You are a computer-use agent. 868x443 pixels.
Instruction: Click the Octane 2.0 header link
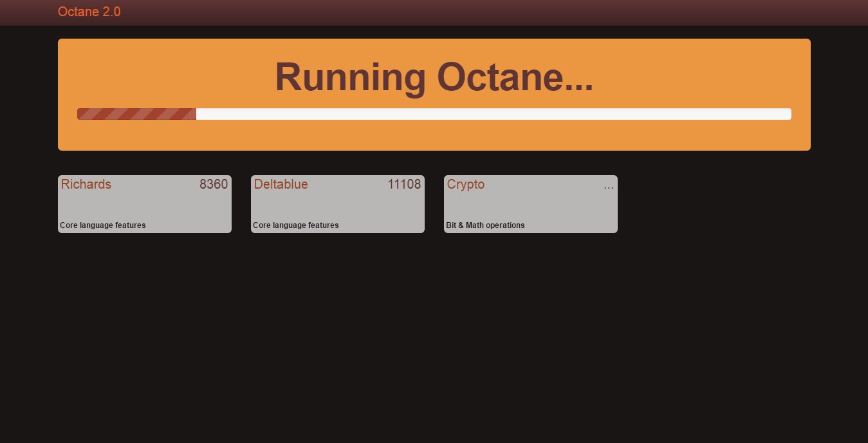pos(89,12)
